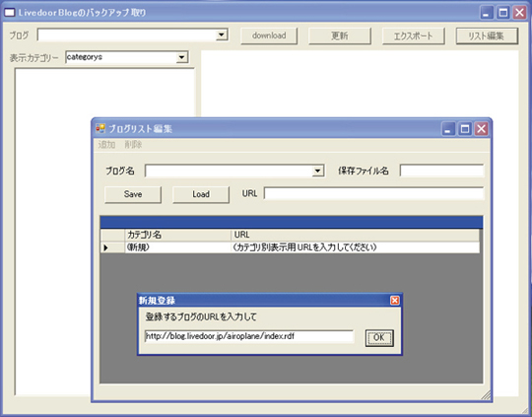Viewport: 532px width, 417px height.
Task: Focus the 保存ファイル名 text field
Action: 441,171
